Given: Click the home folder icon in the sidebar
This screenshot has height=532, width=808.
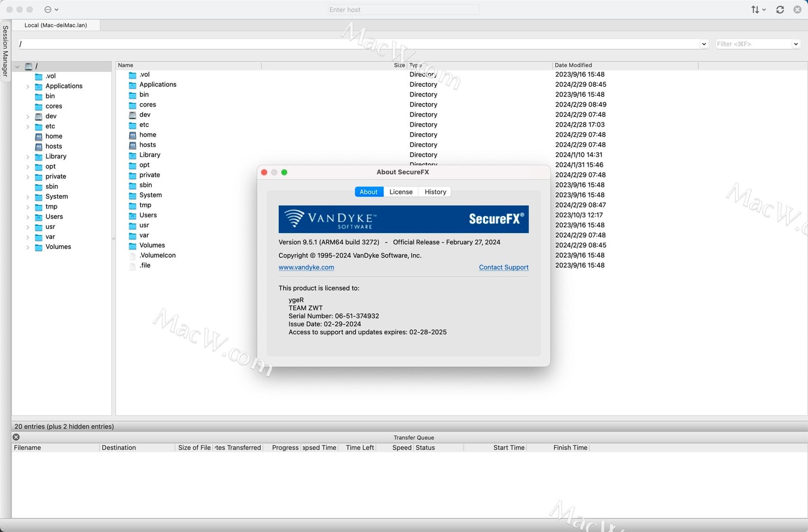Looking at the screenshot, I should (38, 137).
